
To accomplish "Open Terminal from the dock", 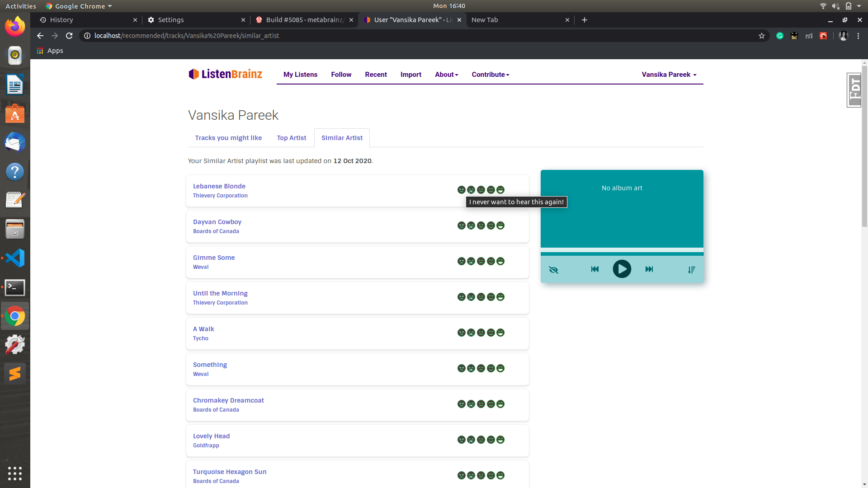I will pos(15,287).
